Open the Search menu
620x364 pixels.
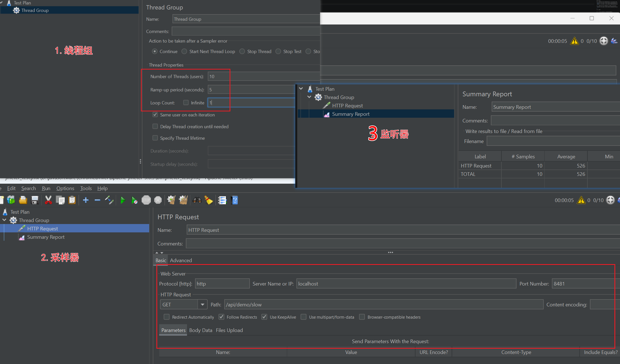coord(29,188)
